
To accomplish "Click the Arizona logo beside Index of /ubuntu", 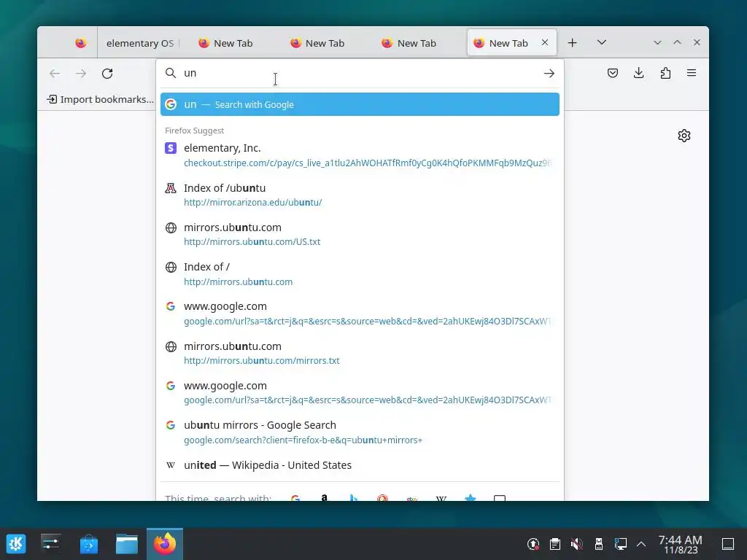I will (171, 188).
